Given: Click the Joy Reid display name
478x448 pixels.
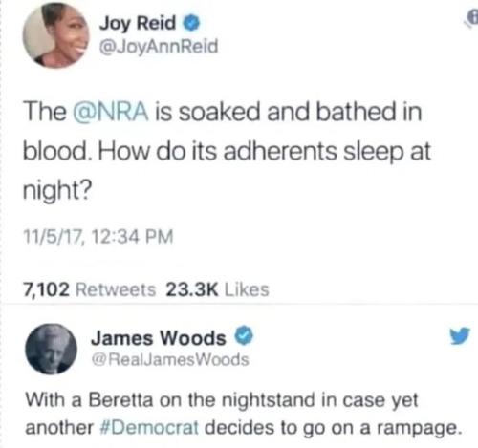Looking at the screenshot, I should [138, 23].
